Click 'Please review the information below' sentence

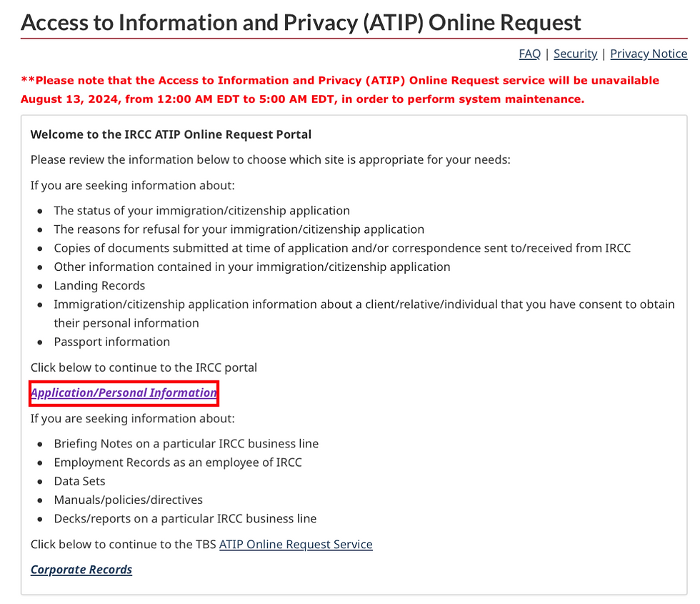[x=271, y=160]
